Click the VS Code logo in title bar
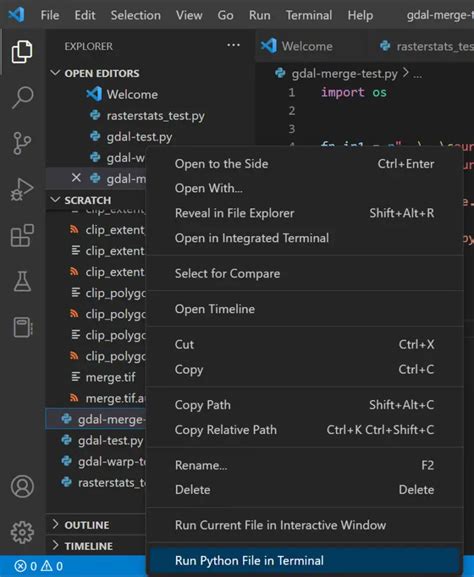474x577 pixels. [16, 15]
